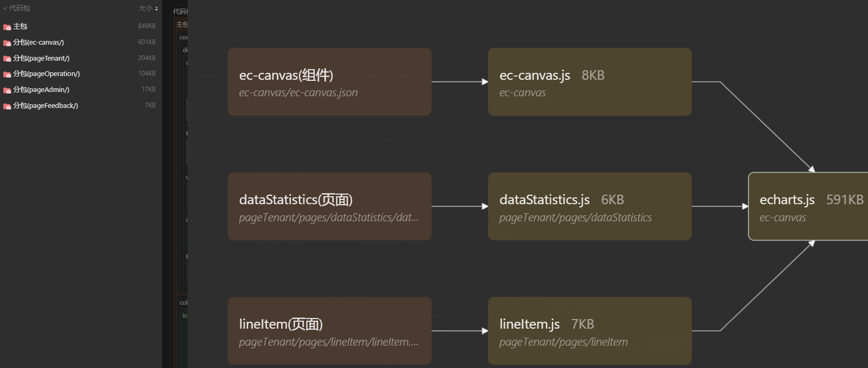Image resolution: width=868 pixels, height=368 pixels.
Task: Select the ec-canvas(组件) node
Action: coord(330,82)
